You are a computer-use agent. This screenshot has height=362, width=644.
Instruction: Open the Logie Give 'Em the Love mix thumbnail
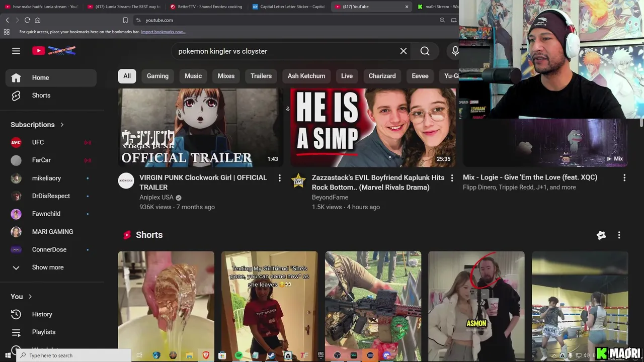tap(545, 143)
